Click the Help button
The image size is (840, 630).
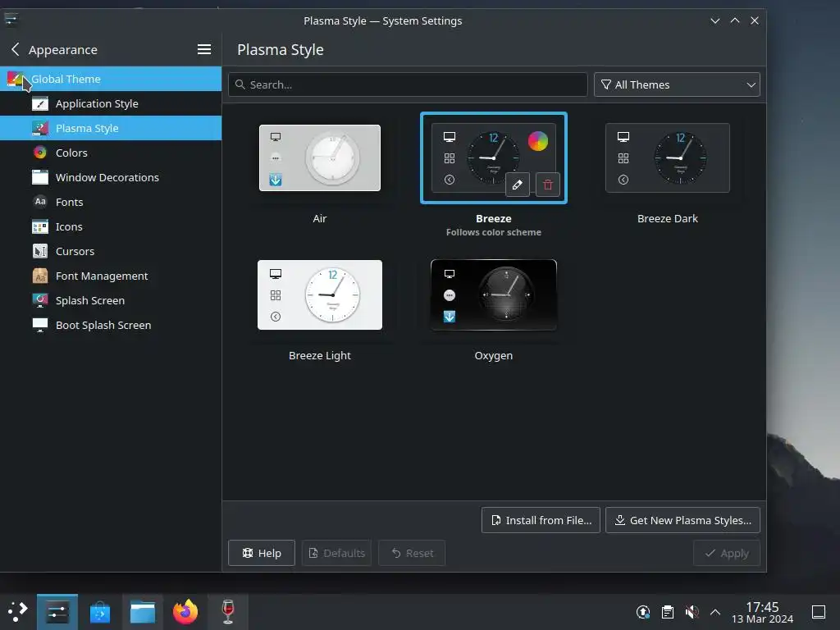pos(262,553)
